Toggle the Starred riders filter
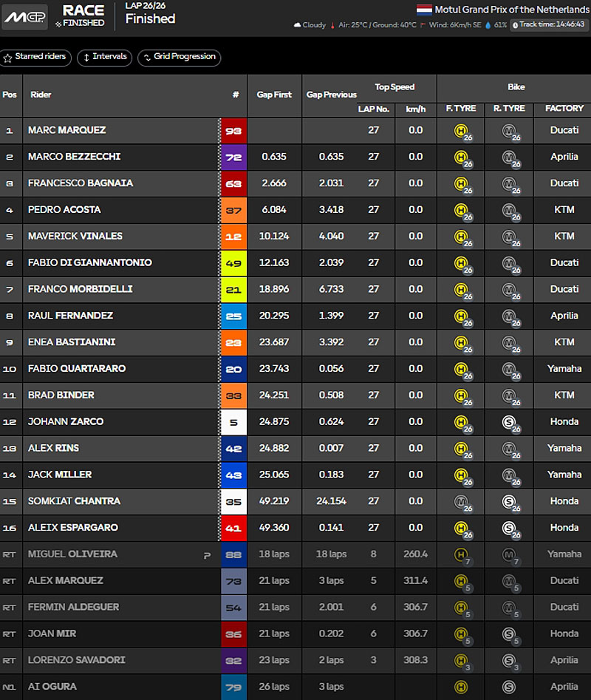Image resolution: width=591 pixels, height=700 pixels. coord(35,57)
